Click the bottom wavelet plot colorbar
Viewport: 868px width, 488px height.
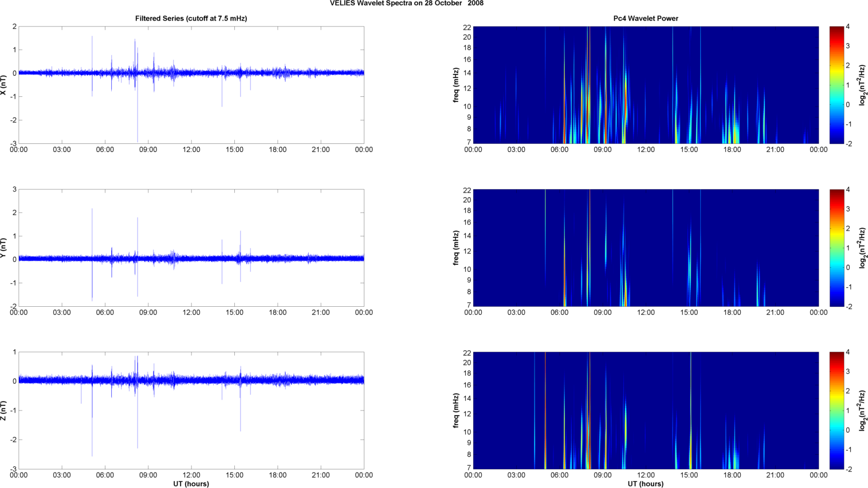click(836, 411)
